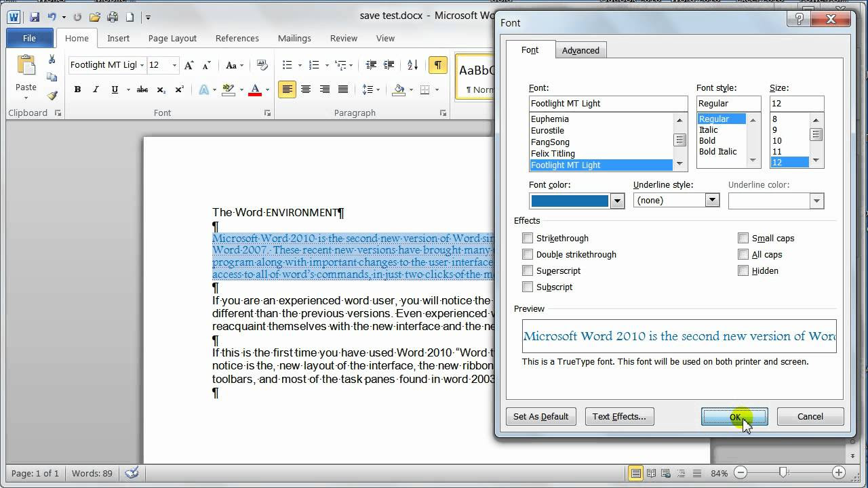Click the Grow Font icon

[189, 65]
